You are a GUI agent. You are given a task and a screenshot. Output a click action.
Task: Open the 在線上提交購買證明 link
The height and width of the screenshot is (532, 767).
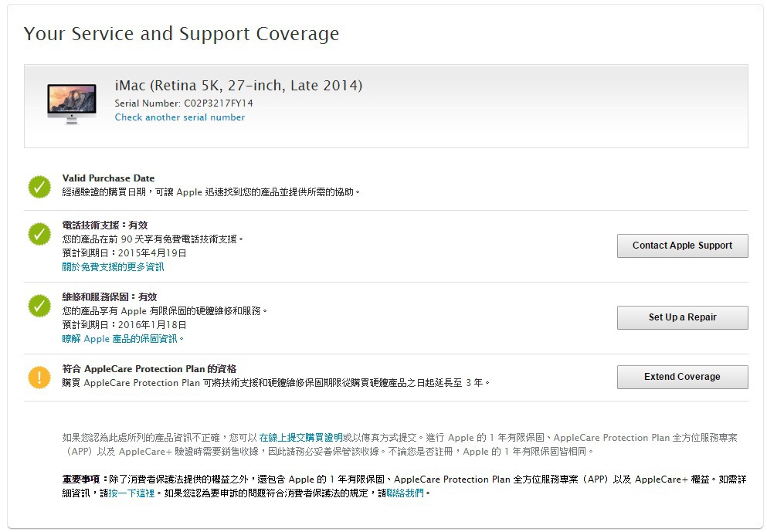tap(300, 438)
